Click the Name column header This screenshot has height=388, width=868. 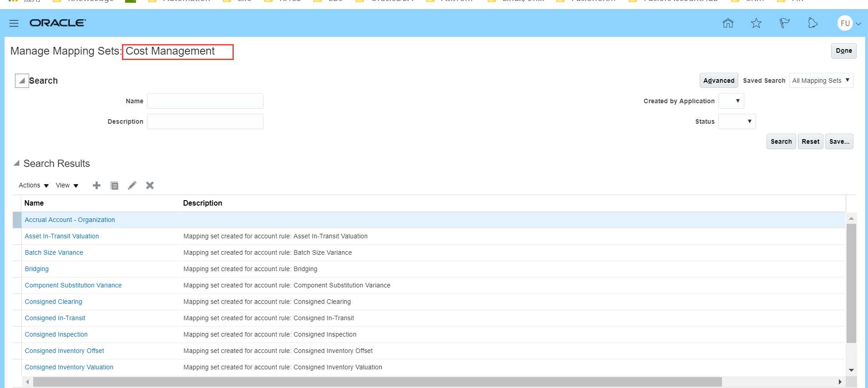[x=34, y=203]
